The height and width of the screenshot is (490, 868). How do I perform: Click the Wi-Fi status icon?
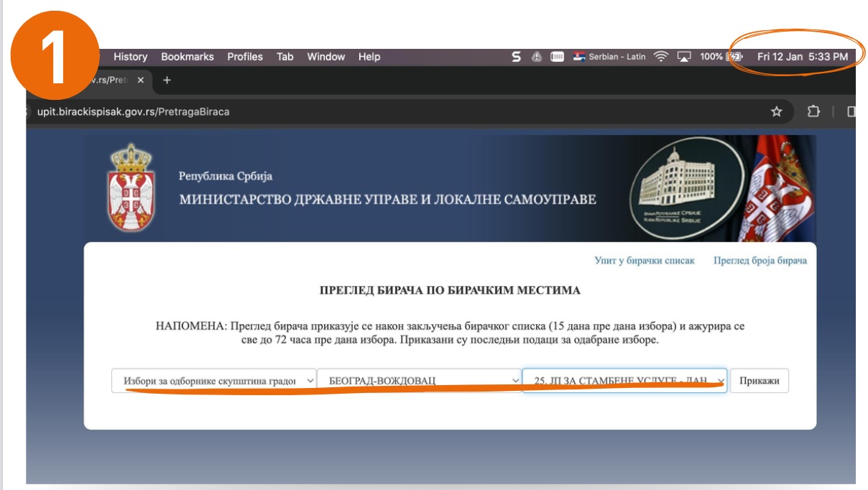tap(661, 57)
